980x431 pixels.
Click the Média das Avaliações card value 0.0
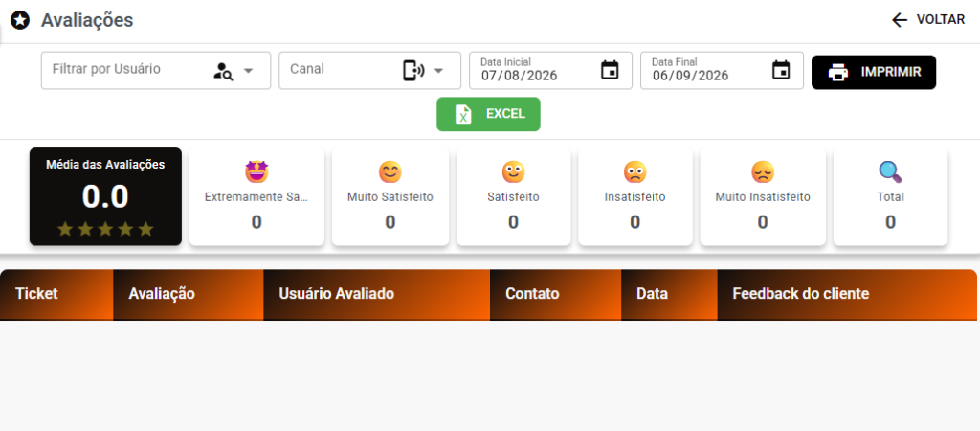tap(105, 196)
